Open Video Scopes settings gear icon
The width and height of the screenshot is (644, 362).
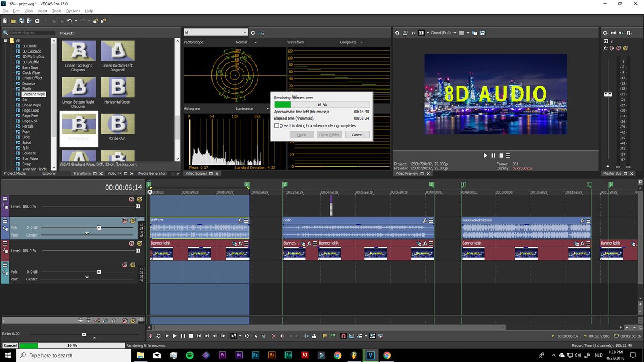point(253,33)
